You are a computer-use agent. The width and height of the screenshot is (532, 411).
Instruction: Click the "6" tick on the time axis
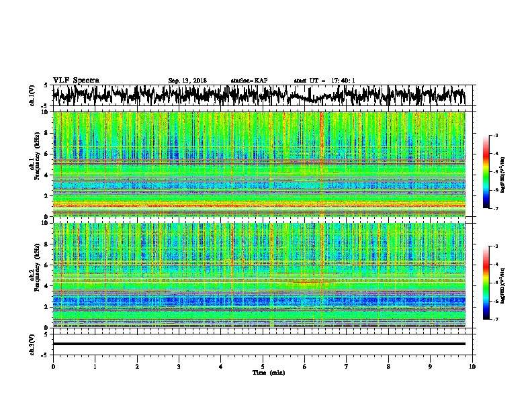pyautogui.click(x=305, y=366)
